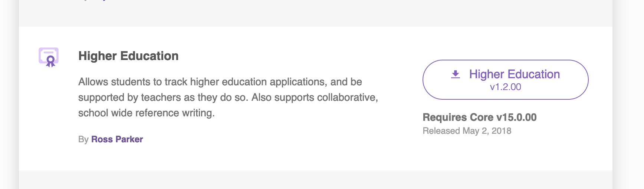Download the Higher Education module

pos(505,80)
